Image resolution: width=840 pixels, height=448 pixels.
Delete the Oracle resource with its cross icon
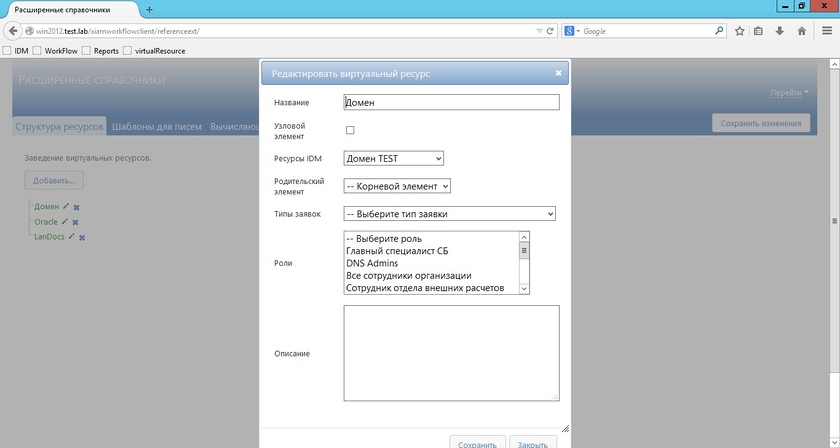point(75,222)
